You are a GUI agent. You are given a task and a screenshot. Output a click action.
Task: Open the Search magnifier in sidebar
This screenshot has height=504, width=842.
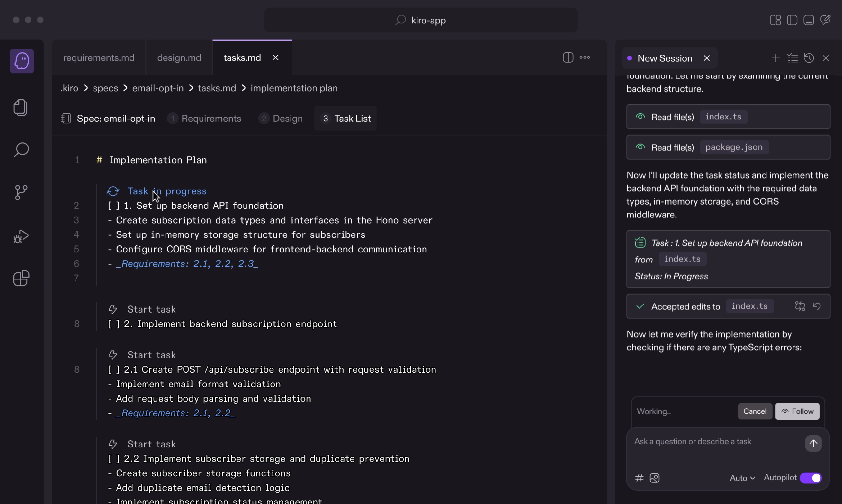point(21,150)
